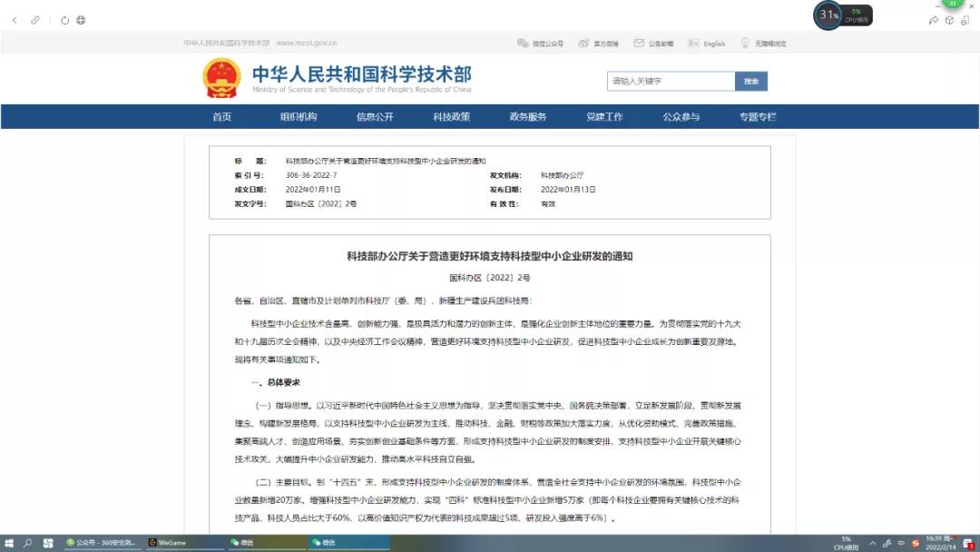Viewport: 980px width, 552px height.
Task: Click the keyword search input field
Action: (671, 82)
